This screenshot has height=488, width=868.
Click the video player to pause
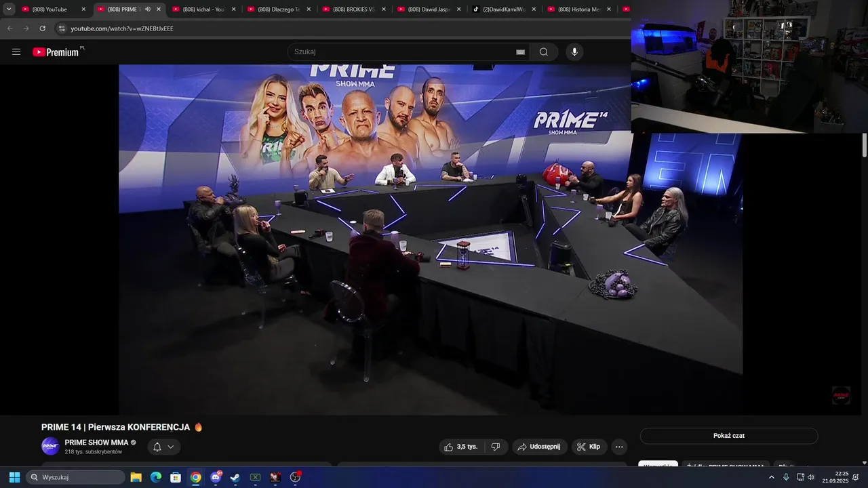click(x=431, y=239)
